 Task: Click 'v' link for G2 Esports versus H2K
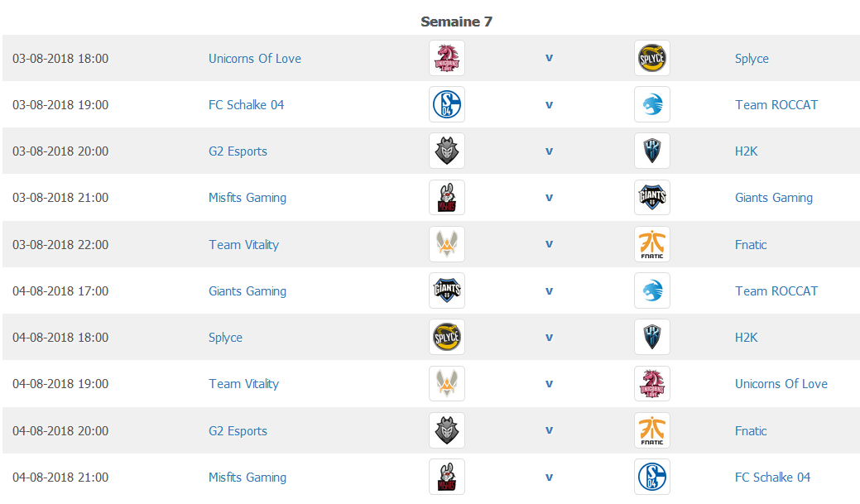[x=549, y=151]
